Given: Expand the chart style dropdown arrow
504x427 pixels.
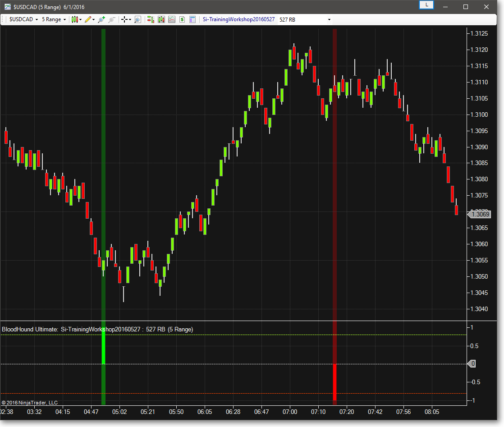Looking at the screenshot, I should [80, 19].
